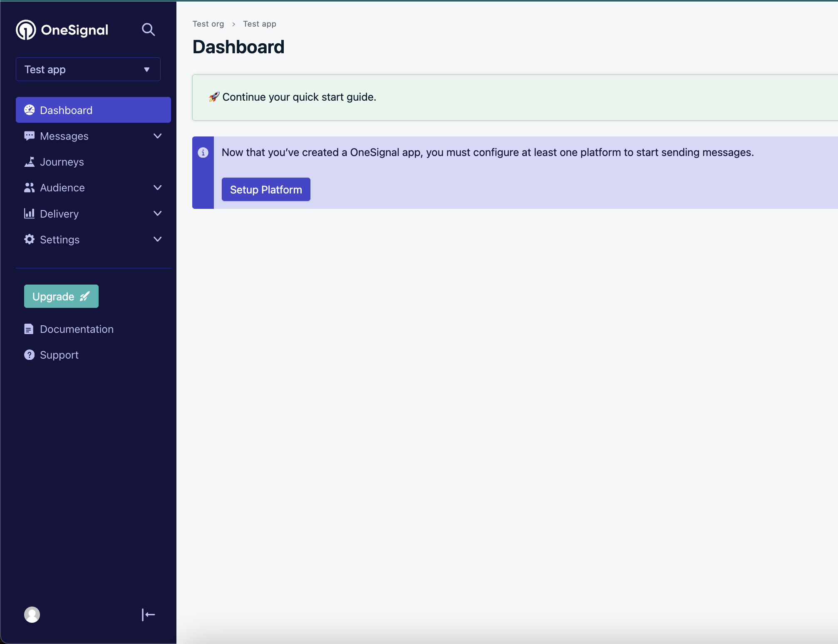
Task: Go to Test org breadcrumb link
Action: click(208, 24)
